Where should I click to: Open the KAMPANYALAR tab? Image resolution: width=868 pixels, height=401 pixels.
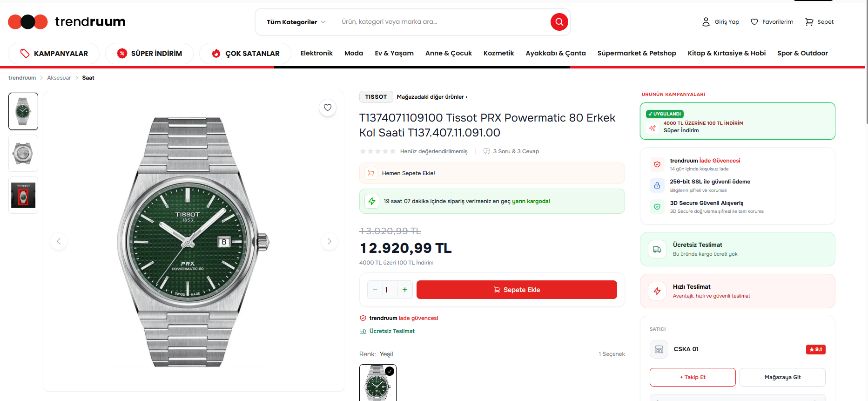54,54
